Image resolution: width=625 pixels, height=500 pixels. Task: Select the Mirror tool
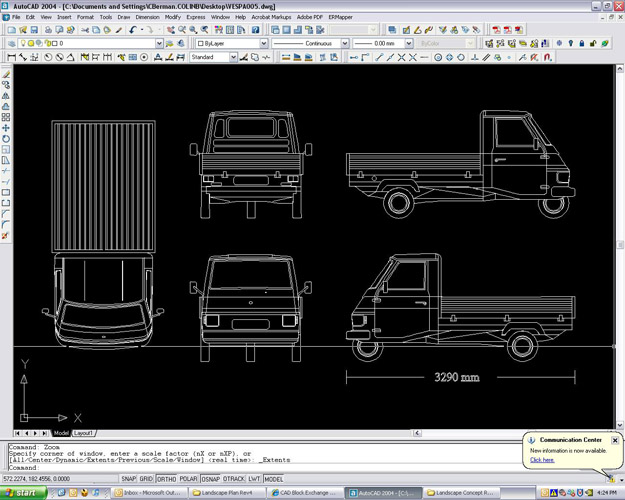6,96
